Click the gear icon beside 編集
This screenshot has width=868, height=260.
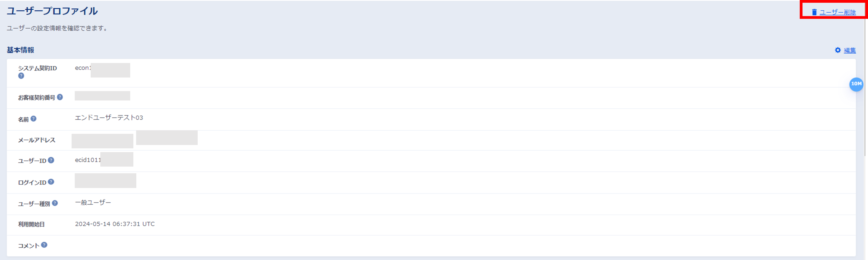[838, 50]
